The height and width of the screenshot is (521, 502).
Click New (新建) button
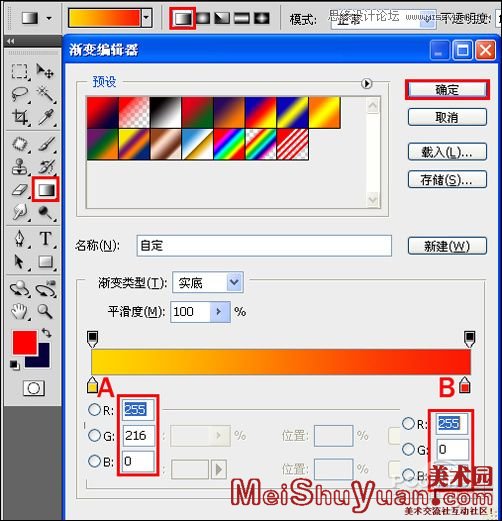pyautogui.click(x=447, y=246)
